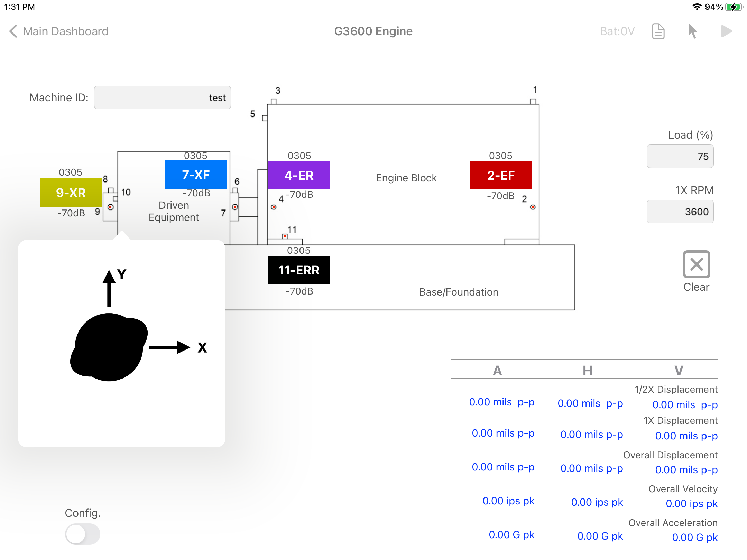Tap the Bat:0V battery indicator

point(617,31)
